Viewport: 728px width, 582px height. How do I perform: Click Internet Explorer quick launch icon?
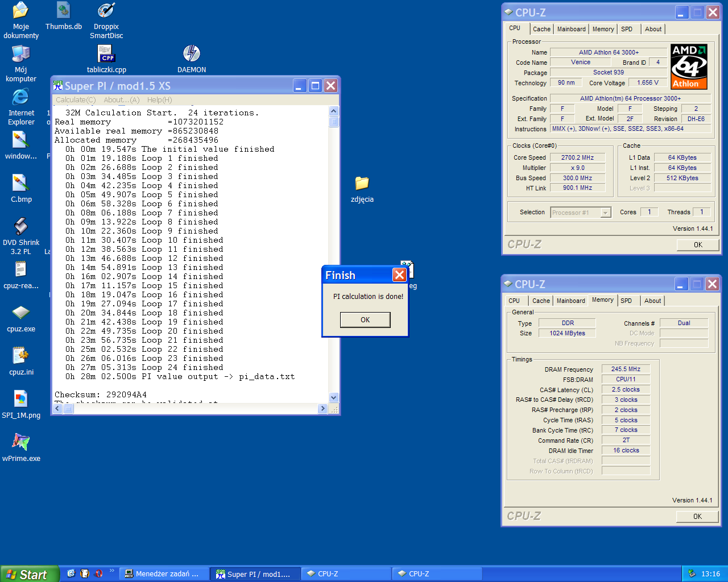click(x=71, y=573)
